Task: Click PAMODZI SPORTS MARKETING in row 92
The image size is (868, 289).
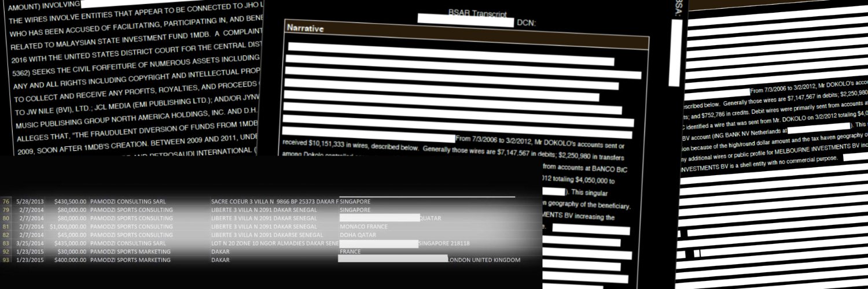Action: (130, 251)
